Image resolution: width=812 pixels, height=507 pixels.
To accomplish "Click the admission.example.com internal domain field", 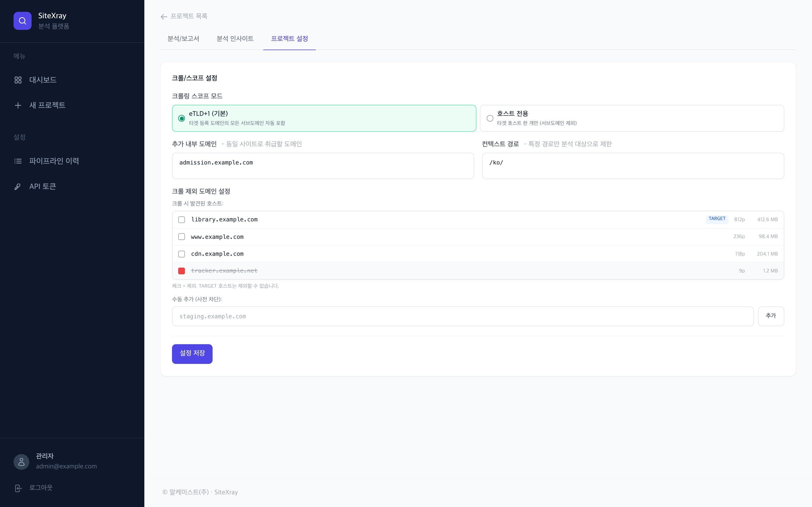I will (323, 166).
